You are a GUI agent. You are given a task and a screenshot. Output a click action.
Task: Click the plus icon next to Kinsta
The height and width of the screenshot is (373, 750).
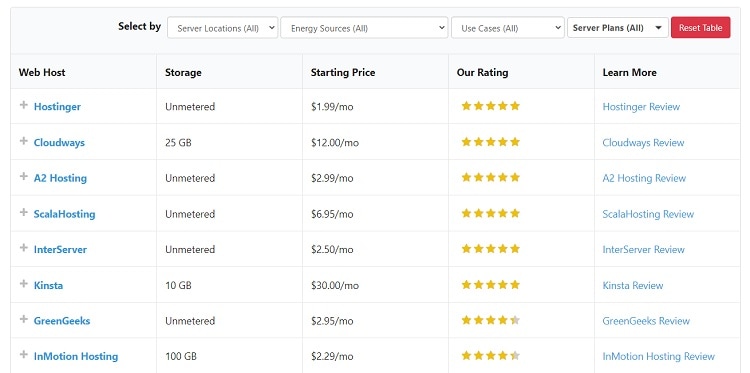23,284
